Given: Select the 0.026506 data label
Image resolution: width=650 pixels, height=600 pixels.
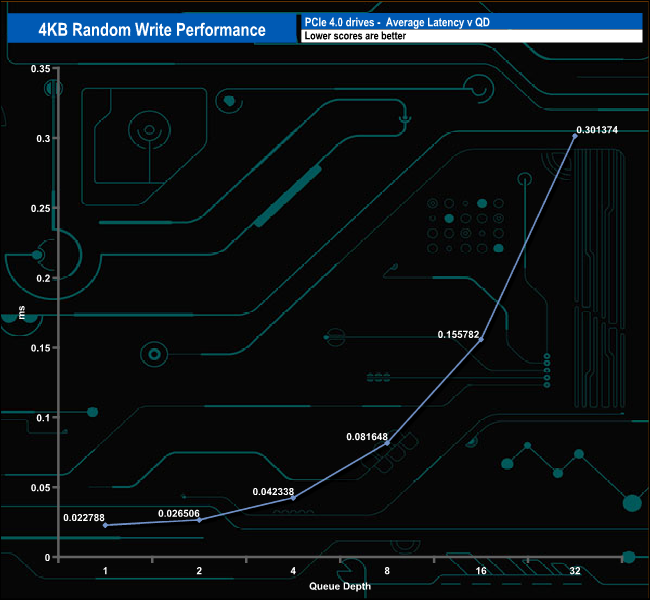Looking at the screenshot, I should click(179, 513).
